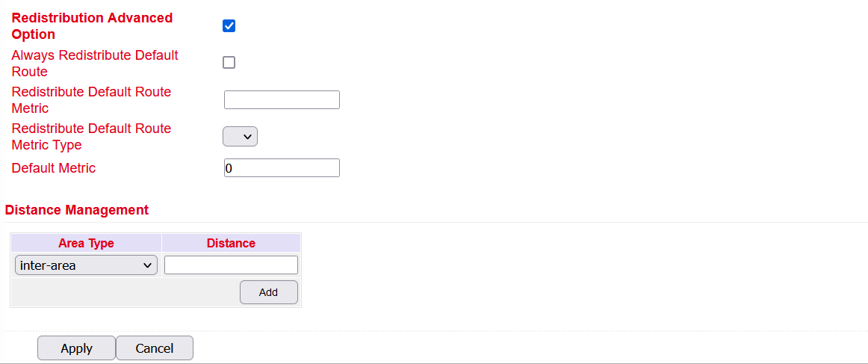The image size is (868, 364).
Task: Click the Redistribution Advanced Option label
Action: pos(92,26)
